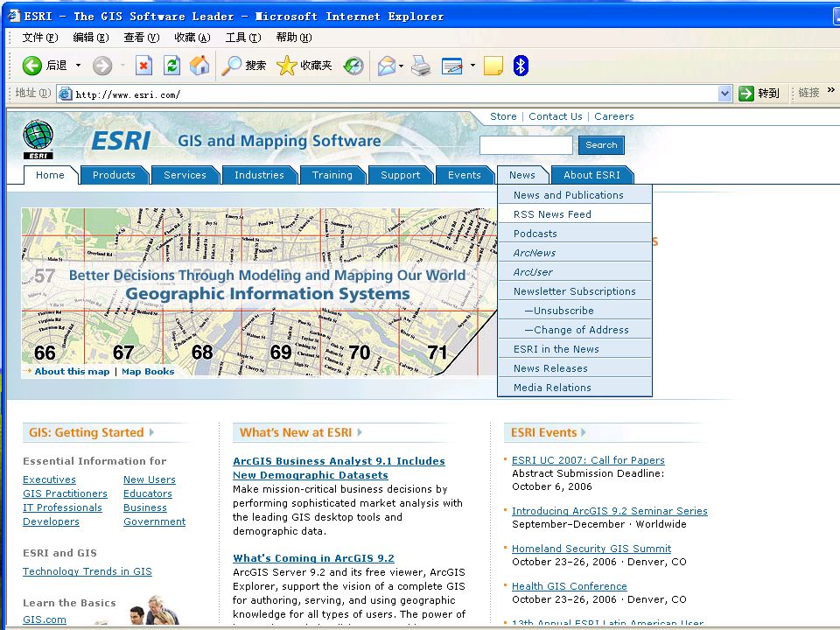Open the Store link
This screenshot has width=840, height=630.
504,116
